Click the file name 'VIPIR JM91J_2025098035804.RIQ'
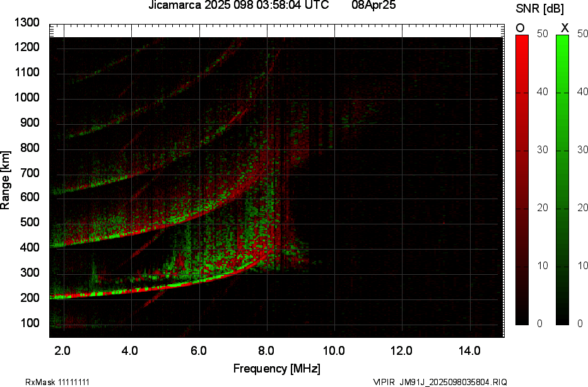This screenshot has width=588, height=387. [x=440, y=382]
